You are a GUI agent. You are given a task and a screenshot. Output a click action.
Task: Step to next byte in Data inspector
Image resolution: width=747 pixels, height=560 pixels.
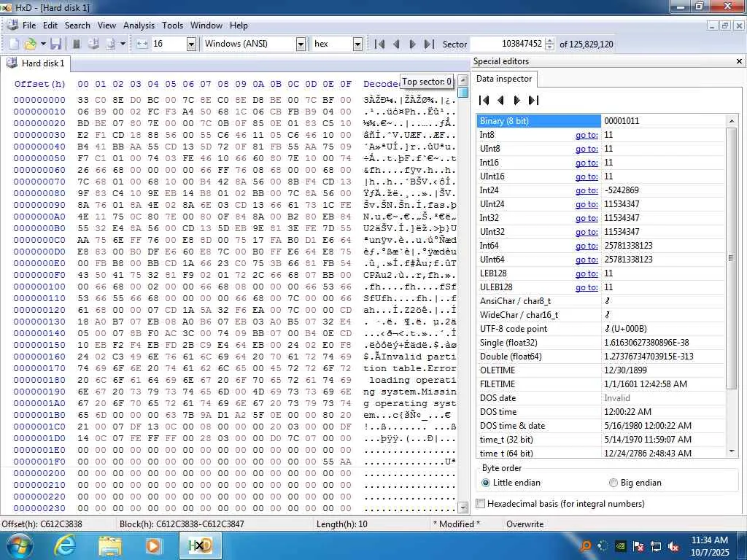click(x=517, y=100)
